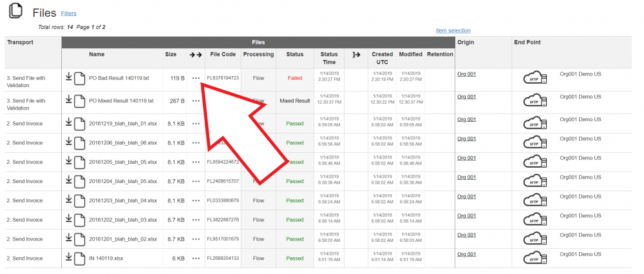Click the Created UTC column header
644x274 pixels.
[382, 58]
